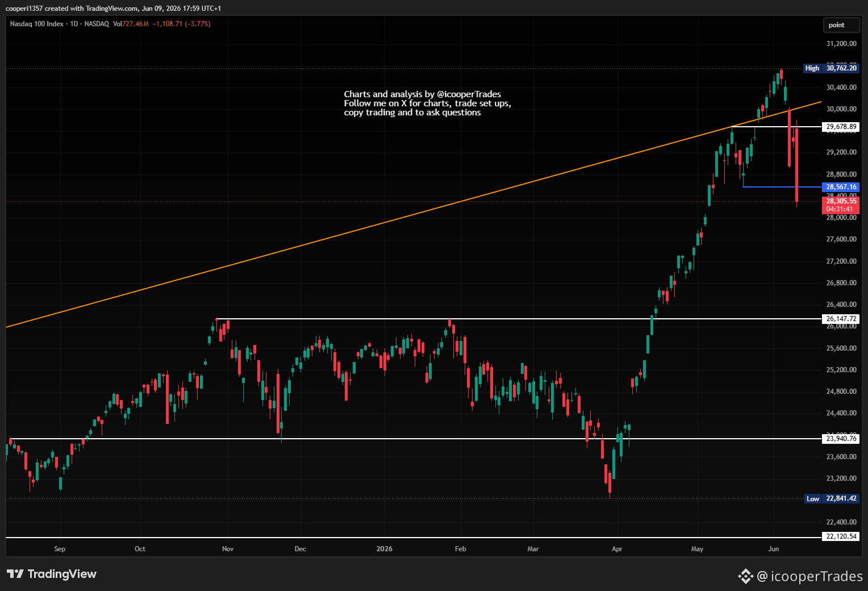Click the Apr label on time axis

pyautogui.click(x=617, y=549)
